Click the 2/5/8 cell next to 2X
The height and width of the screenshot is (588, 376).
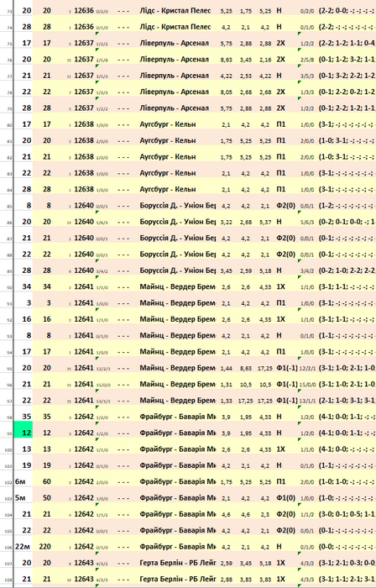point(307,60)
